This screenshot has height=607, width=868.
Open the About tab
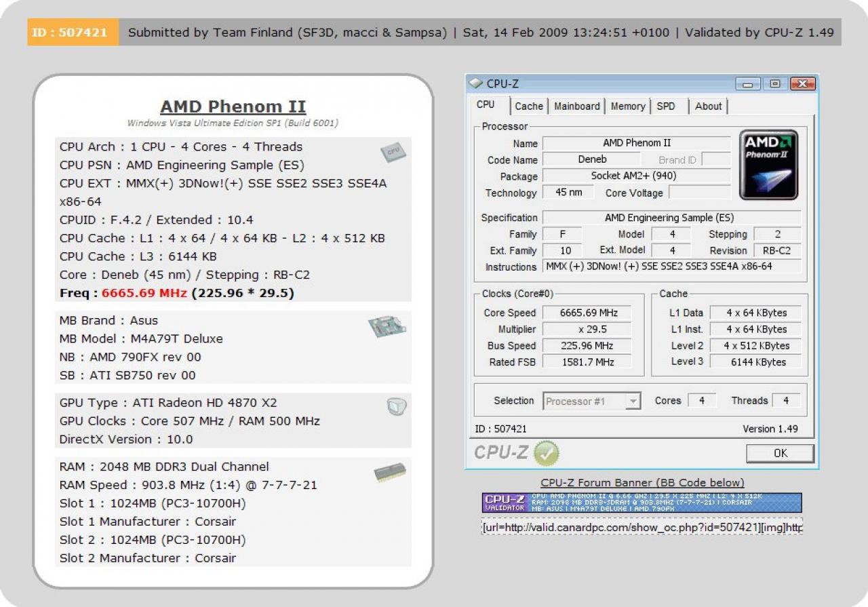(x=708, y=106)
